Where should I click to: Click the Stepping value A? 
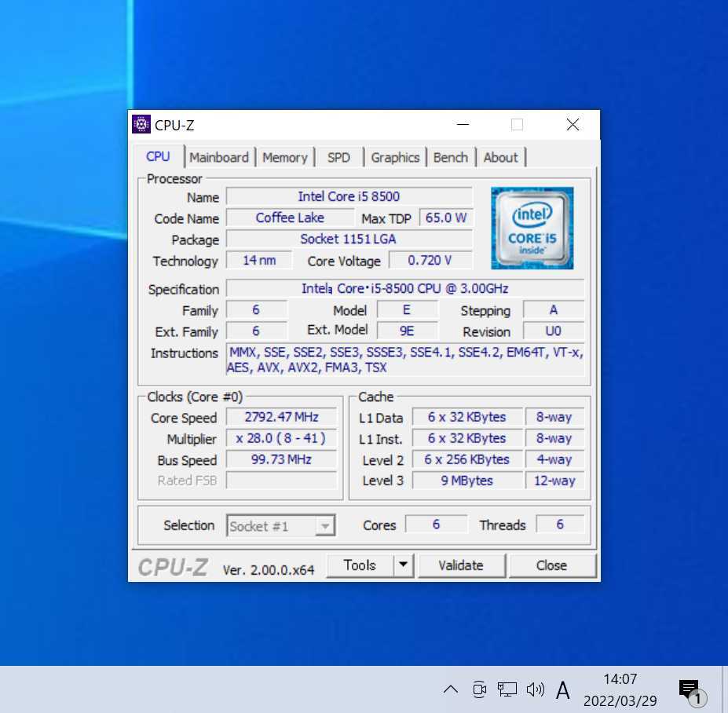554,309
